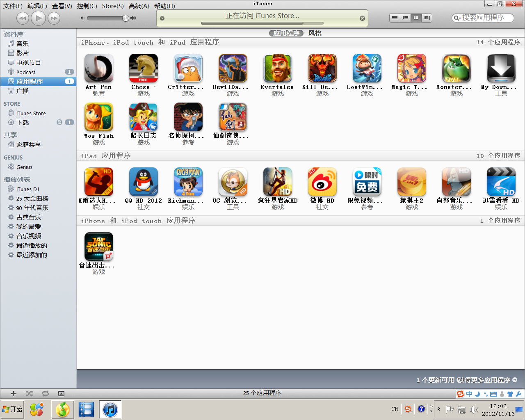Select the UC 浏览器 app icon

click(233, 182)
